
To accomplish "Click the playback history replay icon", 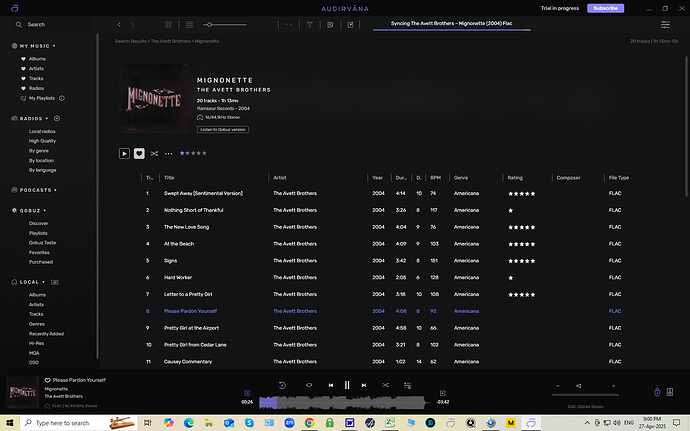I will pyautogui.click(x=282, y=385).
